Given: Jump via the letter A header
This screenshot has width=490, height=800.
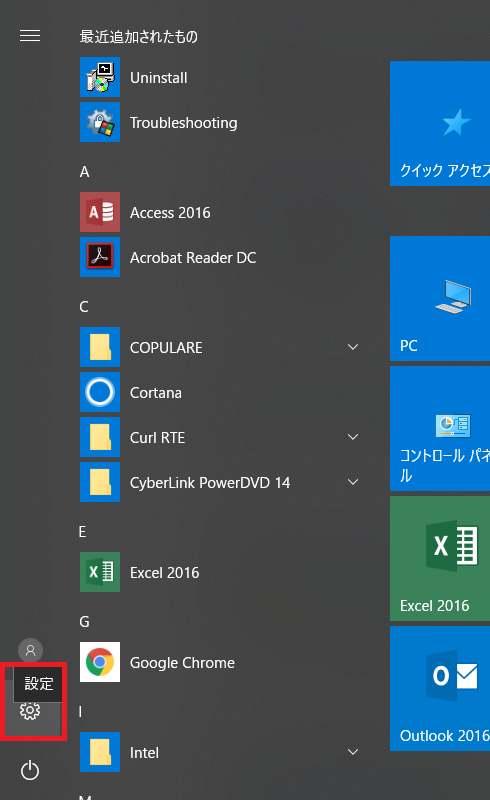Looking at the screenshot, I should [84, 172].
